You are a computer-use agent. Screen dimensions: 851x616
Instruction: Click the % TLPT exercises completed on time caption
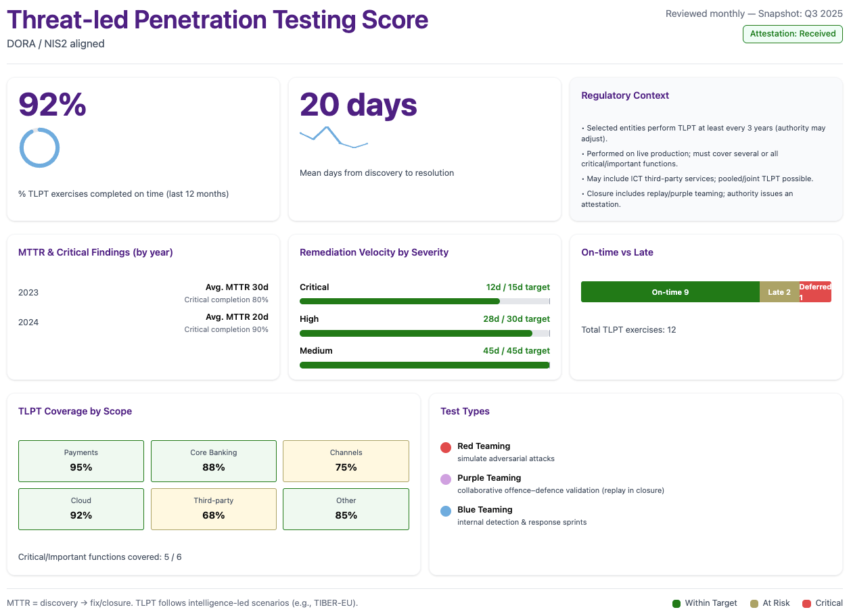(x=124, y=194)
